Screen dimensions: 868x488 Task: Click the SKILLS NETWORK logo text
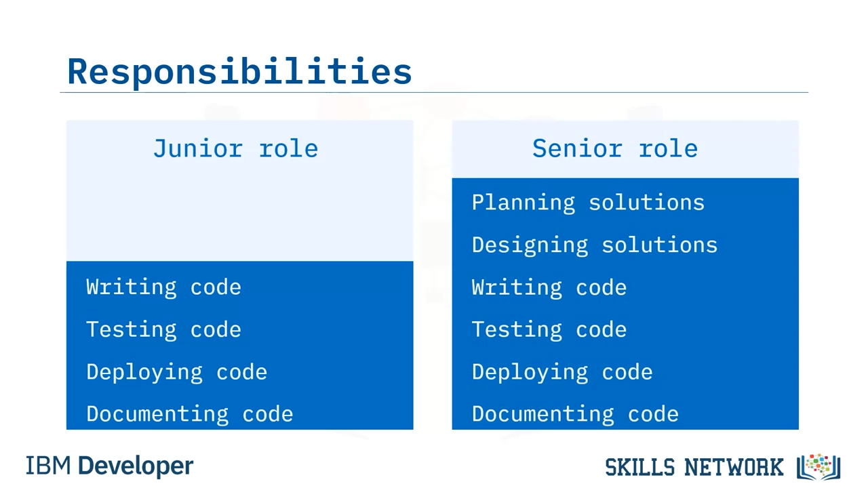694,467
